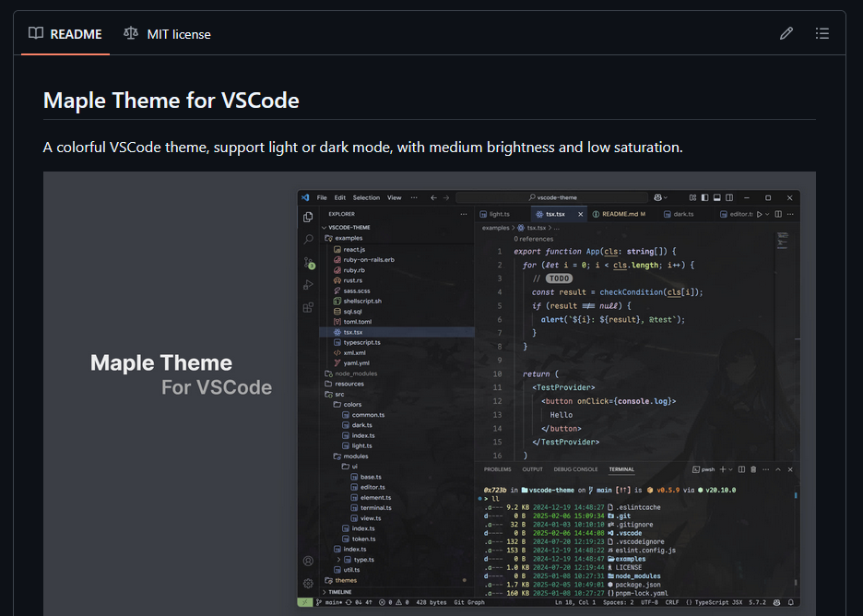This screenshot has width=863, height=616.
Task: Click the split terminal icon
Action: pyautogui.click(x=741, y=469)
